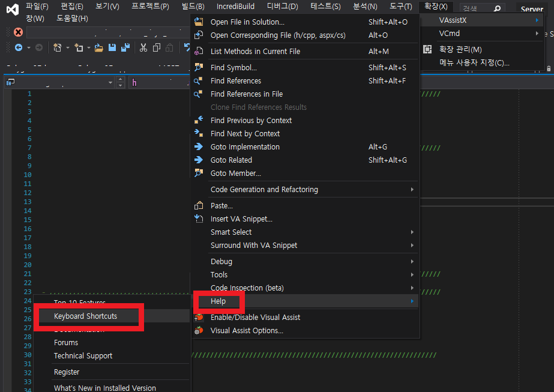Click the up arrow of the navigation stepper
Image resolution: width=554 pixels, height=392 pixels.
[x=121, y=79]
